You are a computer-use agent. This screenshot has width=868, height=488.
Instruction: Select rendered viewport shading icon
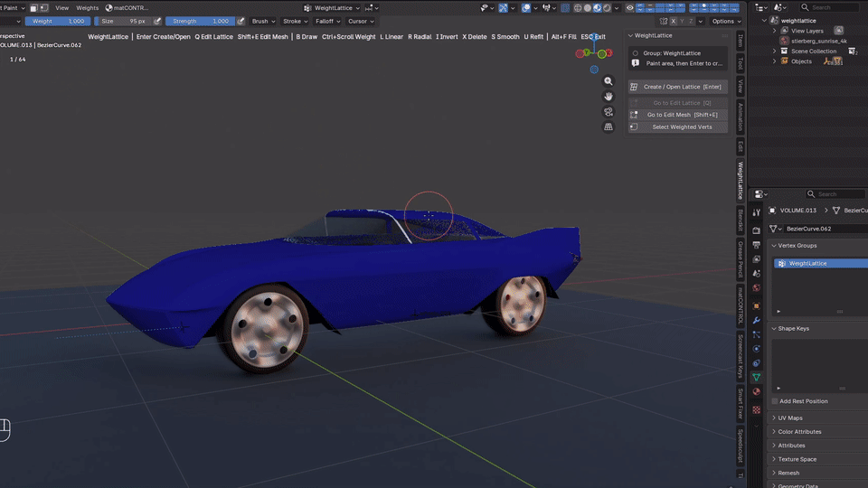[x=608, y=8]
